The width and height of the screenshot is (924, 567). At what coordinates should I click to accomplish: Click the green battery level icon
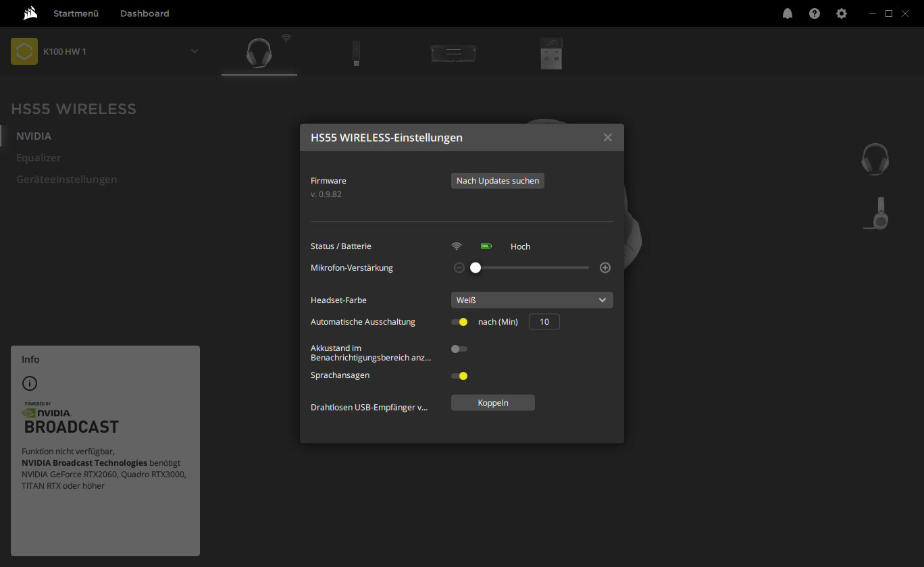[486, 246]
